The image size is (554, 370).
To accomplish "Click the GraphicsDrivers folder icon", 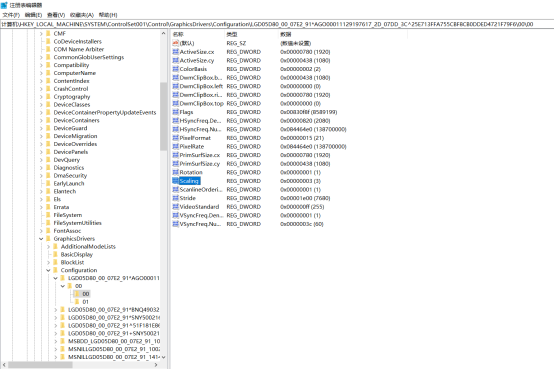I will (48, 239).
